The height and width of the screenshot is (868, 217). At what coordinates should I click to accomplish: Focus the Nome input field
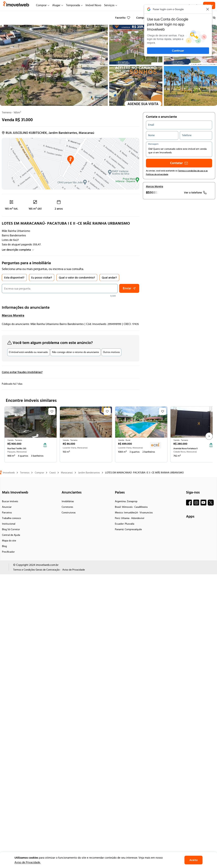[162, 135]
